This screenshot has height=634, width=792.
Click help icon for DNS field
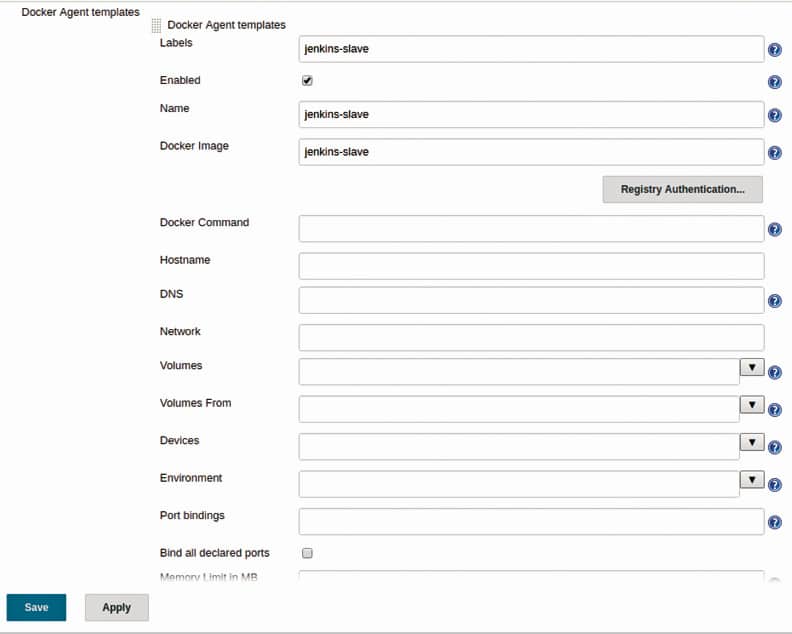pos(774,301)
